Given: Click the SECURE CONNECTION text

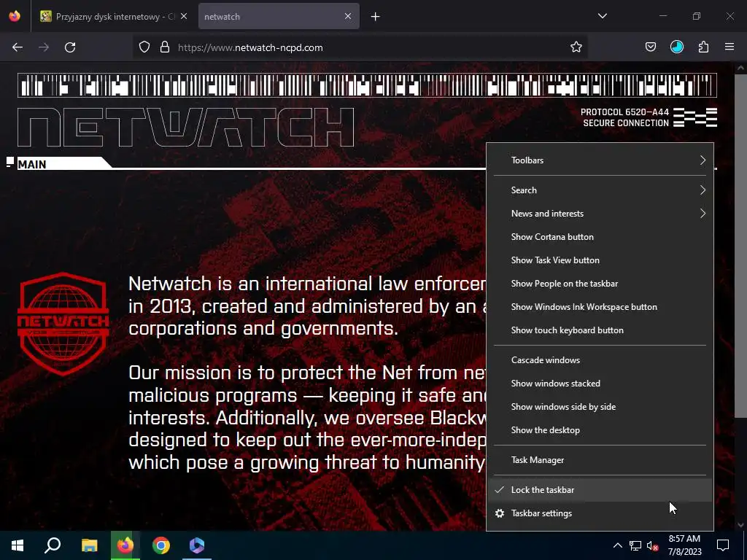Looking at the screenshot, I should pos(626,122).
